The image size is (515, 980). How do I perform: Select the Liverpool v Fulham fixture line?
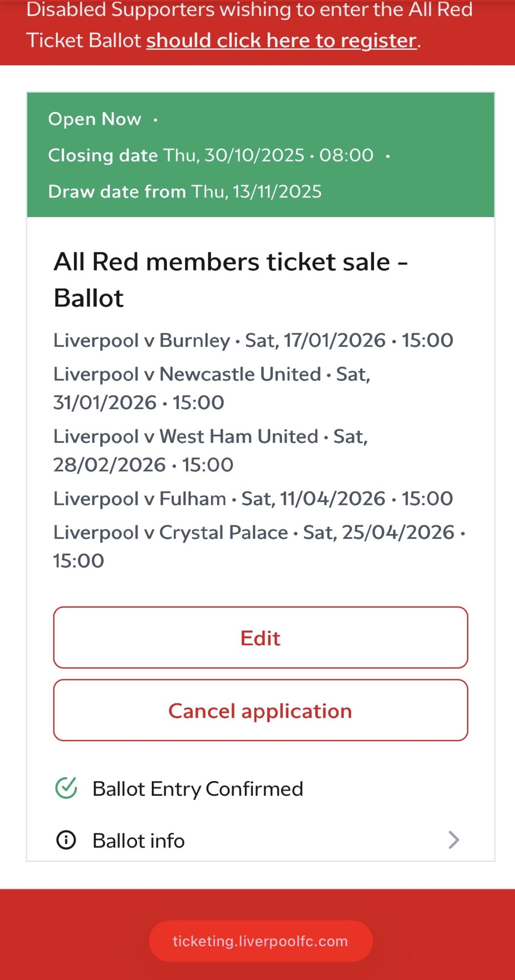[x=253, y=499]
